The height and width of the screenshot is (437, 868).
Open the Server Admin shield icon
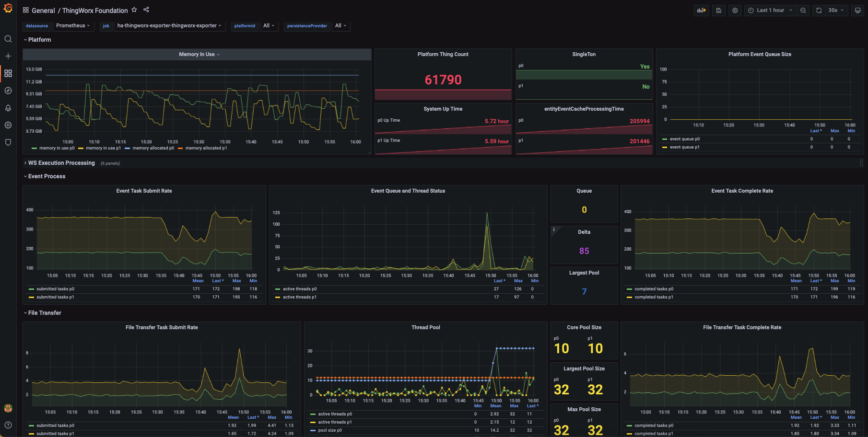coord(8,142)
